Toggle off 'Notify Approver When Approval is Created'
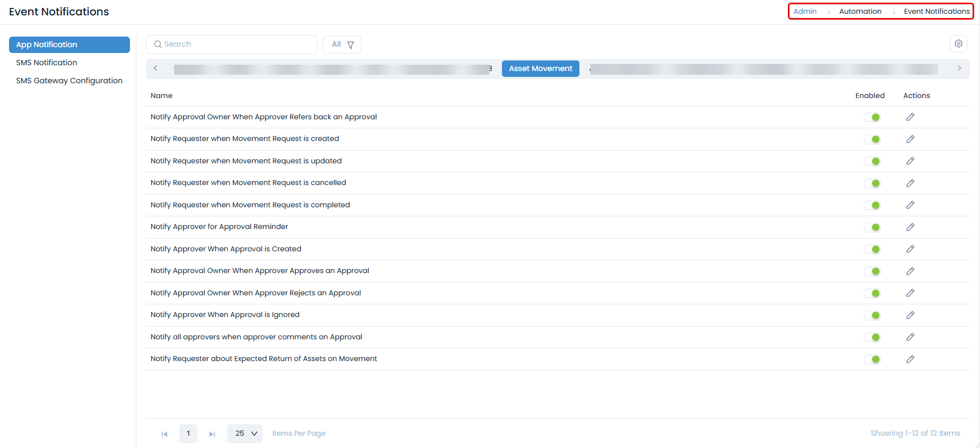This screenshot has width=980, height=448. click(x=872, y=249)
